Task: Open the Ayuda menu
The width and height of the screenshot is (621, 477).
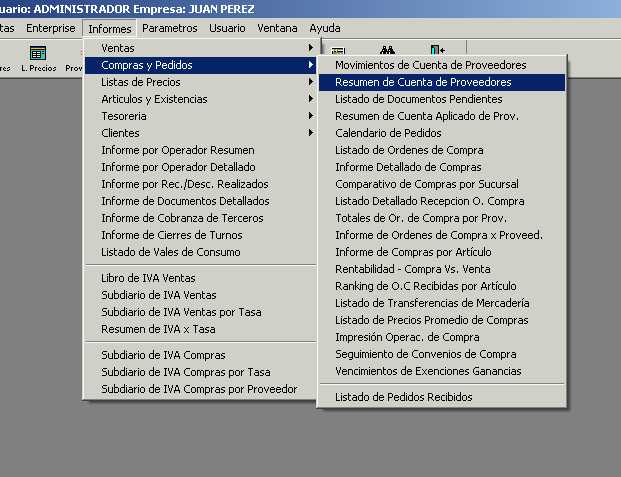Action: pos(325,28)
